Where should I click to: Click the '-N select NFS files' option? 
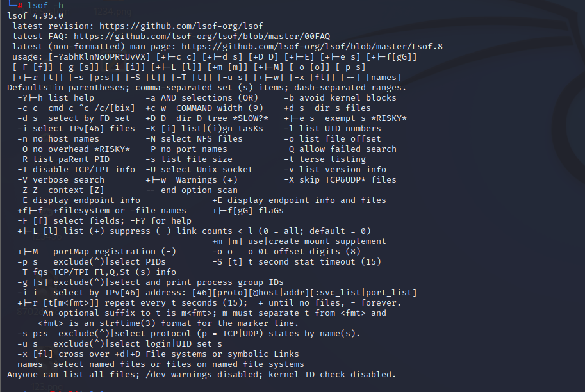coord(194,139)
